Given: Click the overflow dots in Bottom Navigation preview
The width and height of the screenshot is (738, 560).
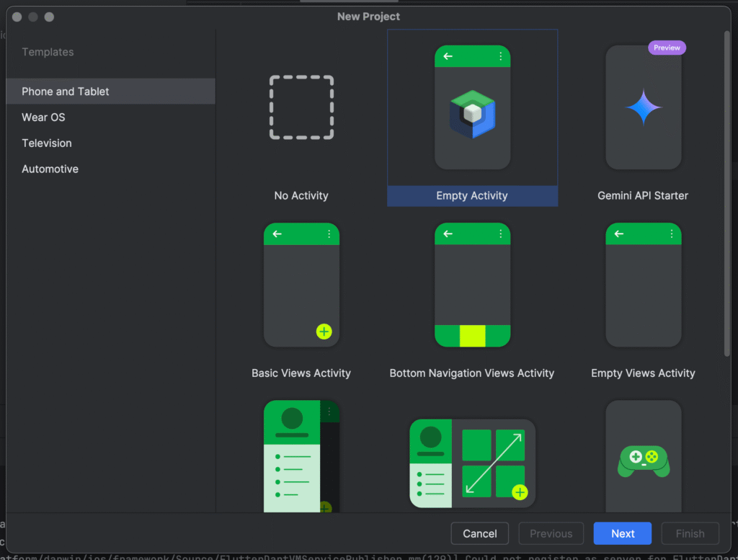Looking at the screenshot, I should point(501,234).
